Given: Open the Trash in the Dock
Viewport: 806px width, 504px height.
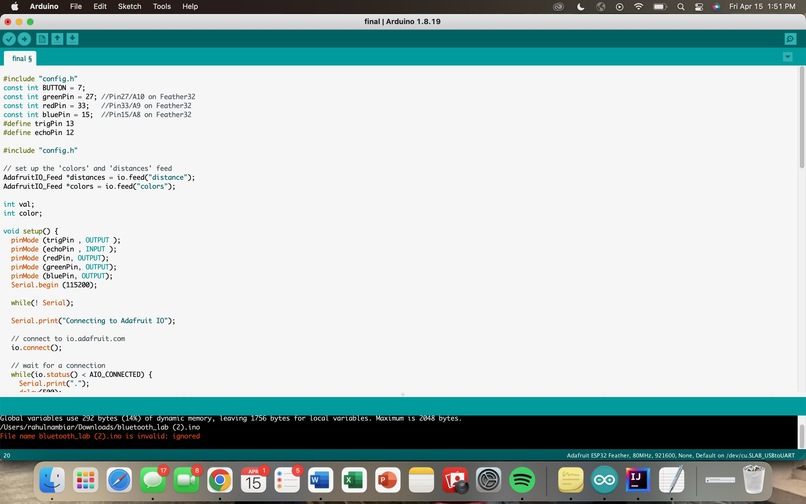Looking at the screenshot, I should tap(754, 479).
